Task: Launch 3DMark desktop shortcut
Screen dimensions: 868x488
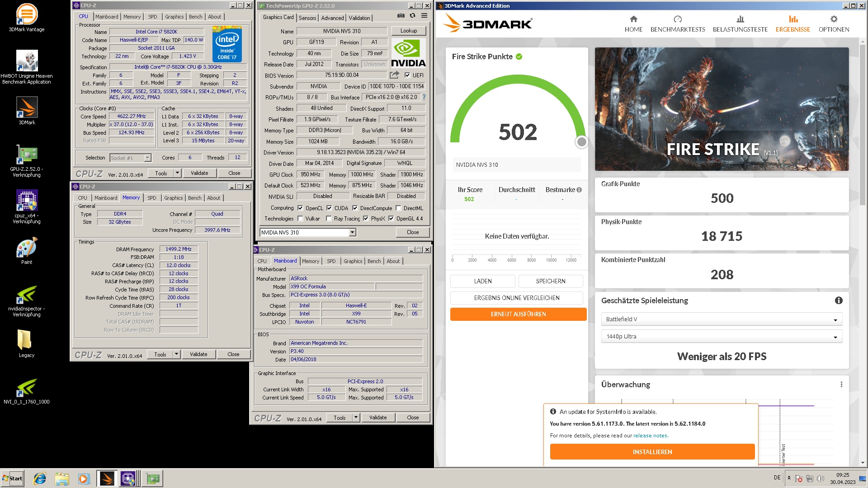Action: tap(27, 111)
